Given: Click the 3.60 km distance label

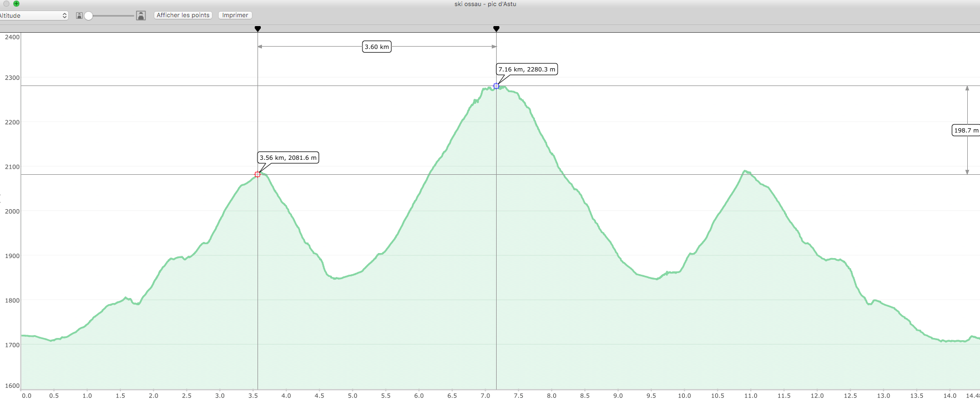Looking at the screenshot, I should 377,47.
